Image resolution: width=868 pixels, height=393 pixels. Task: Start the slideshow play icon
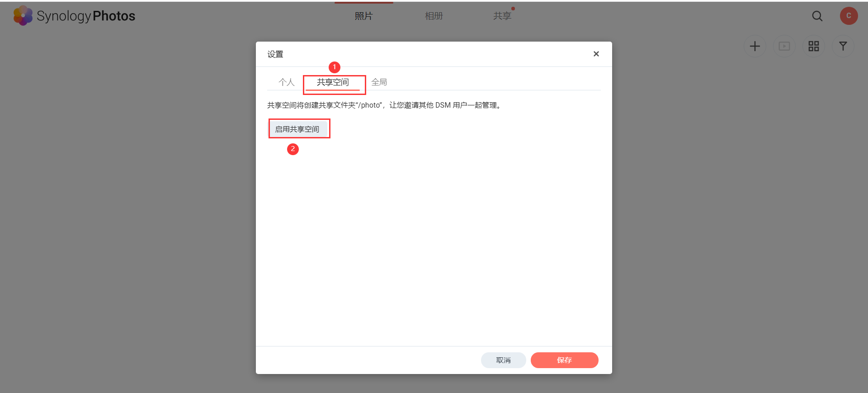click(x=784, y=46)
